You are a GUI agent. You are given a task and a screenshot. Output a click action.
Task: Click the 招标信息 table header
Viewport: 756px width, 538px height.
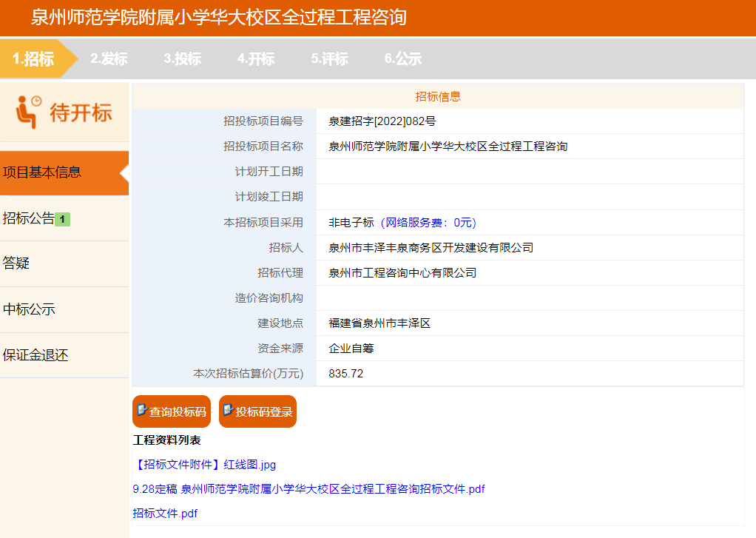(x=438, y=96)
